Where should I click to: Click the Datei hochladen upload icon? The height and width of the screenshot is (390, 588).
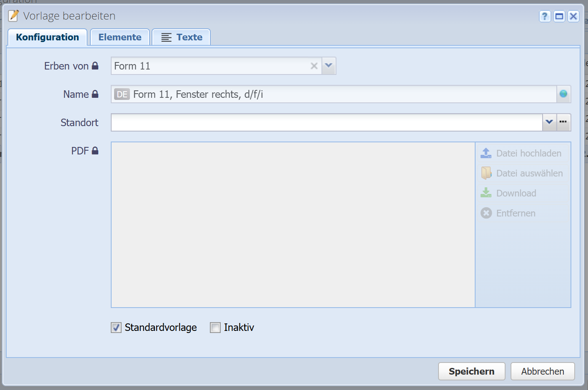click(486, 153)
